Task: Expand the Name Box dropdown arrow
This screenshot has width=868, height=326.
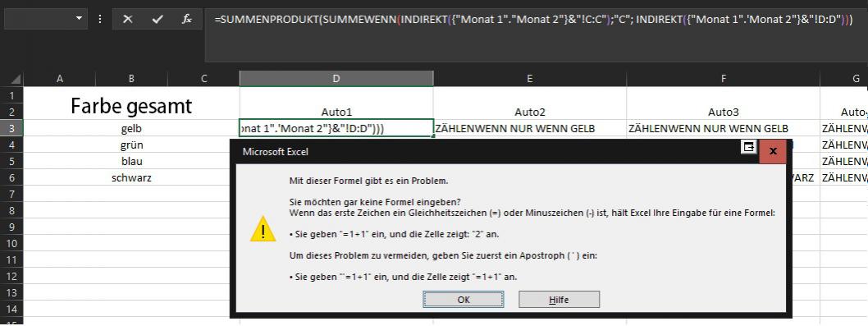Action: 79,18
